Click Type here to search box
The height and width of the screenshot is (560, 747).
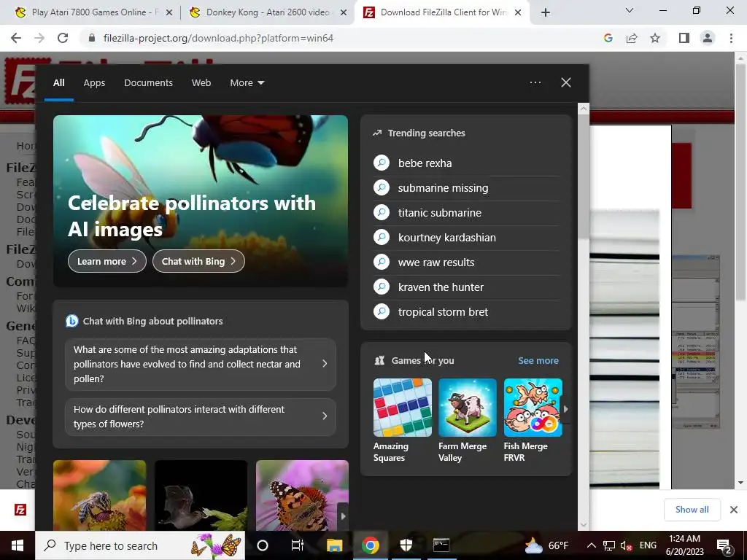140,545
